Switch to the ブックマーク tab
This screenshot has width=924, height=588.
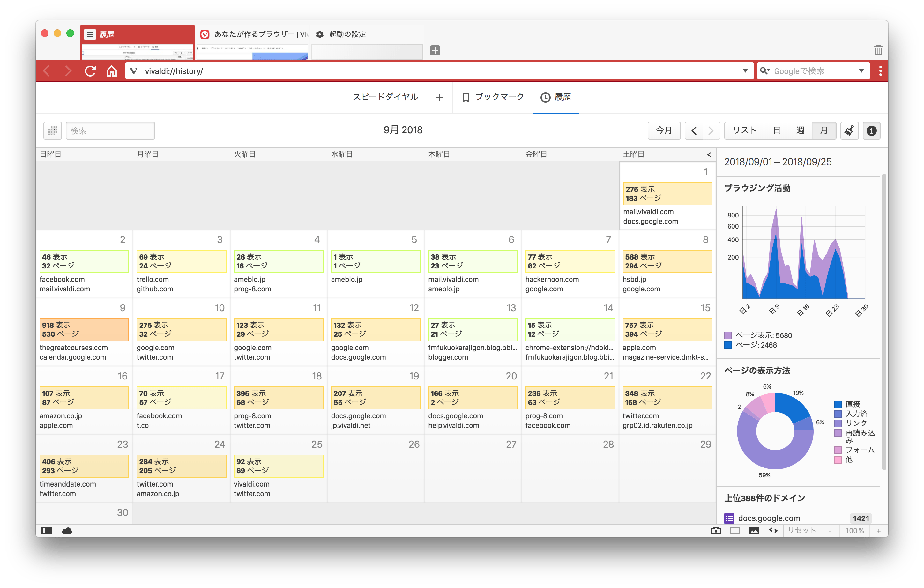tap(493, 98)
